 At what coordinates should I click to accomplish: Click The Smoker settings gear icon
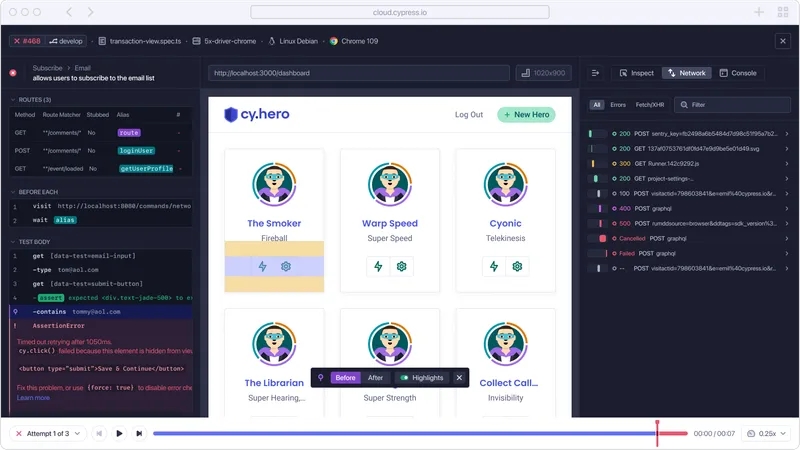coord(286,266)
